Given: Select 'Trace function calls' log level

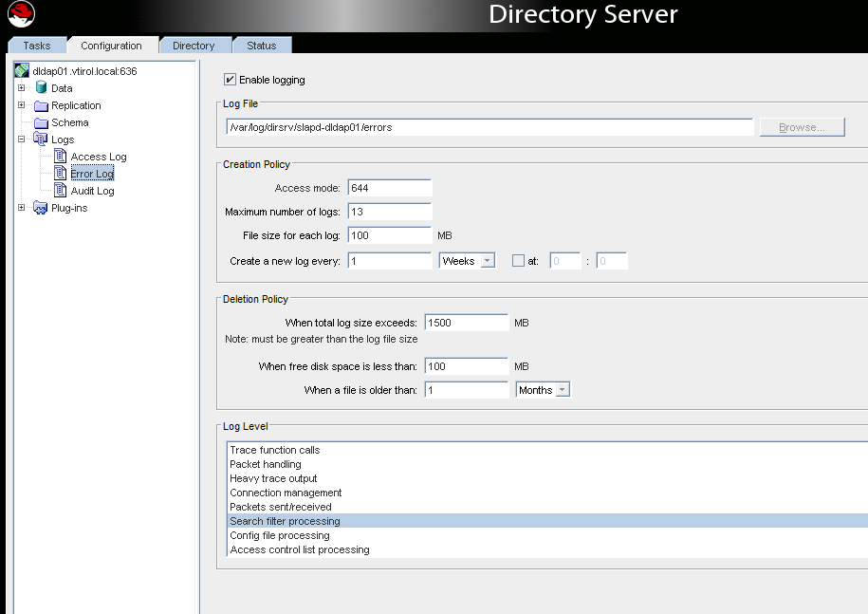Looking at the screenshot, I should click(547, 450).
